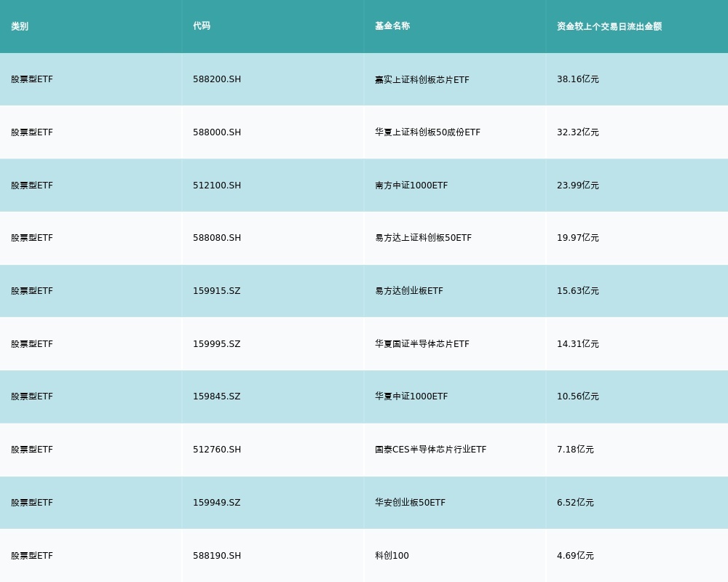Click the 科创100 fund name
Screen dimensions: 728x582
(x=392, y=556)
